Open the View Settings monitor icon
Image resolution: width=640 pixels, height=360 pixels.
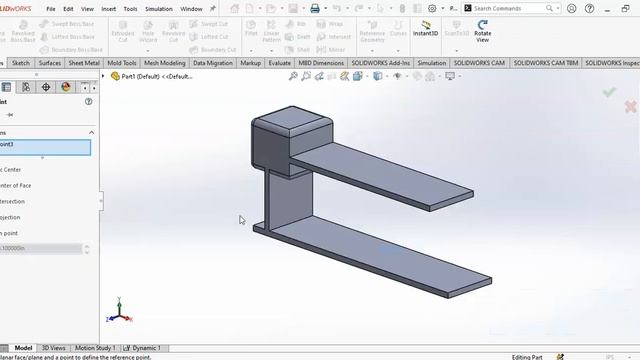pos(450,76)
